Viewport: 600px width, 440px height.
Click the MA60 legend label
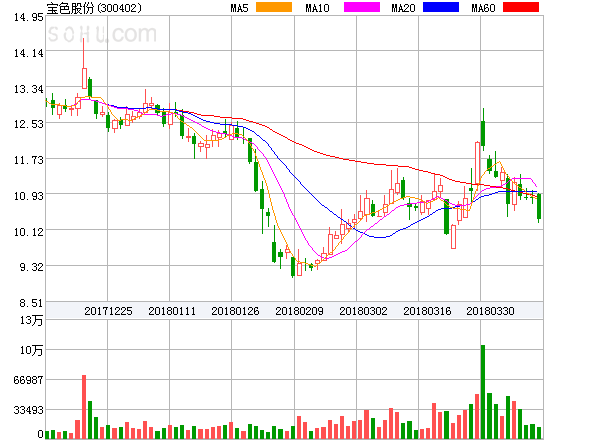483,8
